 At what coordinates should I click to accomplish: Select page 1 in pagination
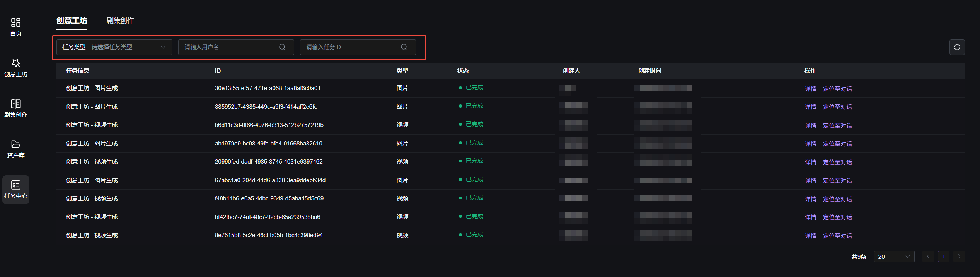[x=944, y=256]
